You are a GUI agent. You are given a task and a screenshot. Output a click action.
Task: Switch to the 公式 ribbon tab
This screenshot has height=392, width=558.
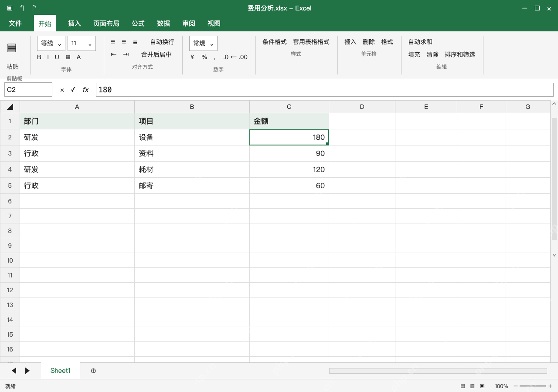(x=138, y=24)
